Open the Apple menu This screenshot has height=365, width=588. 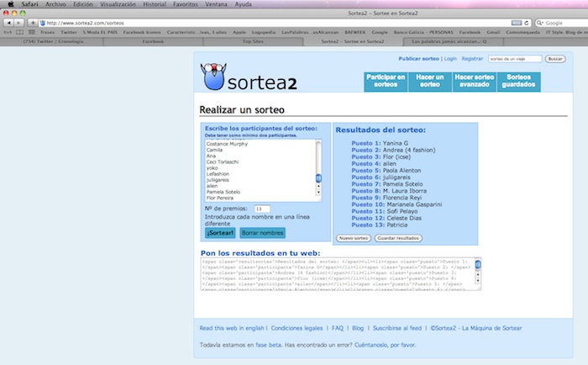(x=8, y=4)
